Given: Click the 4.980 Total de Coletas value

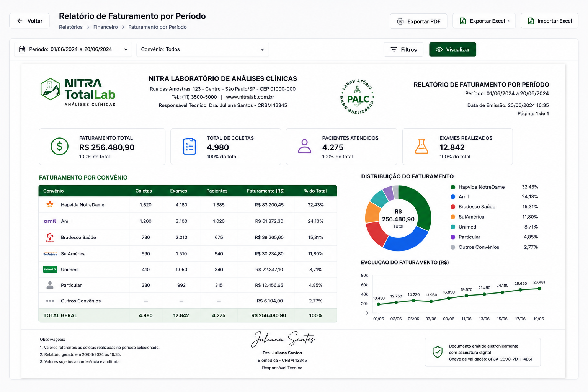Looking at the screenshot, I should [218, 147].
